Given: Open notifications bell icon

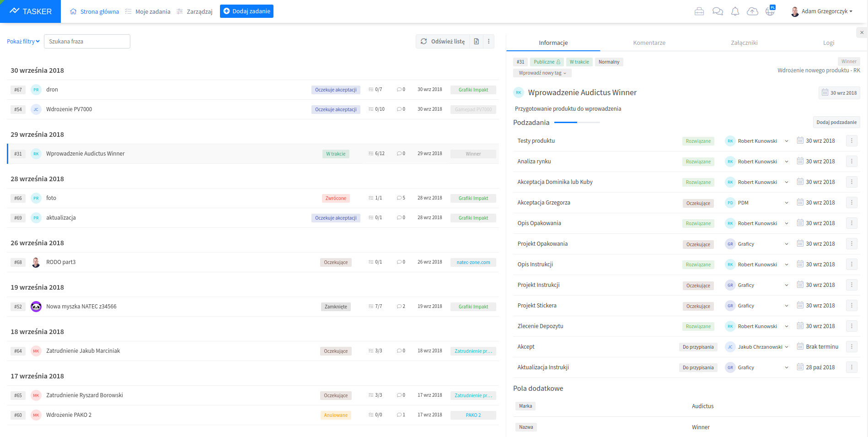Looking at the screenshot, I should [x=735, y=11].
